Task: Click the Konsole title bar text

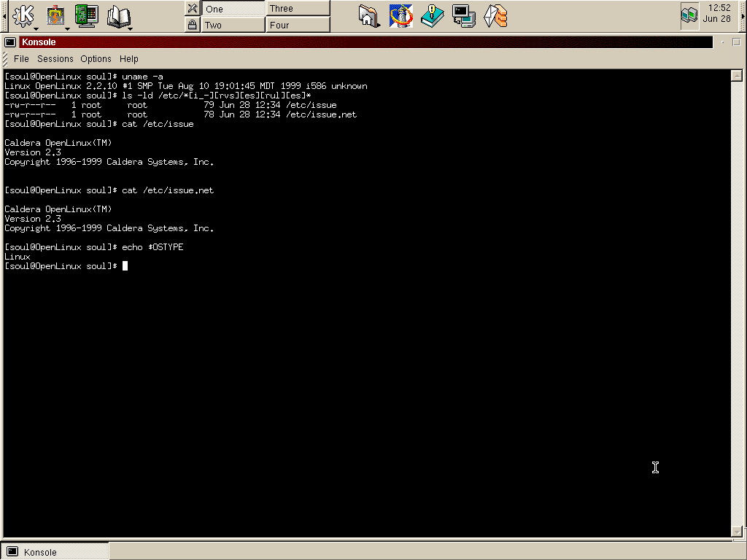Action: 39,42
